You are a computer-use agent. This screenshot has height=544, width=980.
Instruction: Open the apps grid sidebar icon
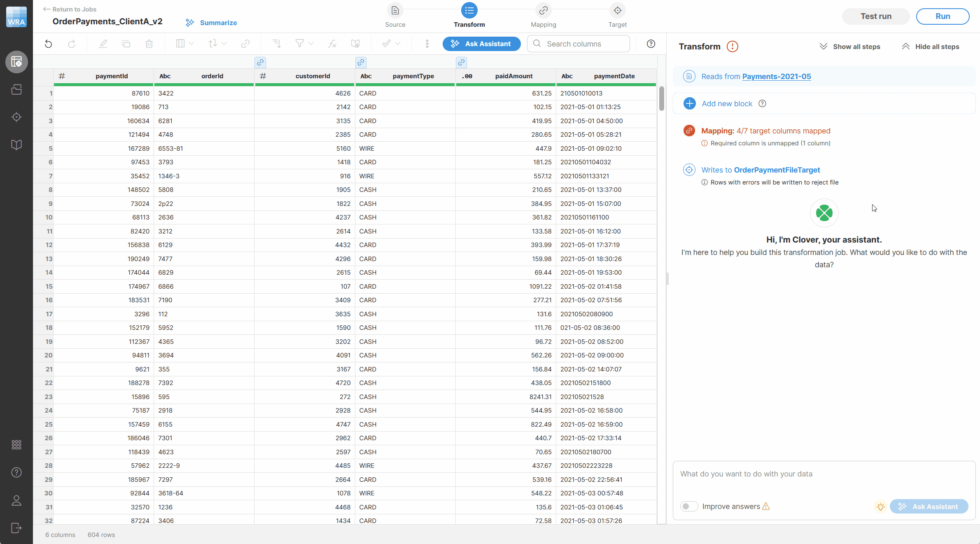tap(16, 445)
